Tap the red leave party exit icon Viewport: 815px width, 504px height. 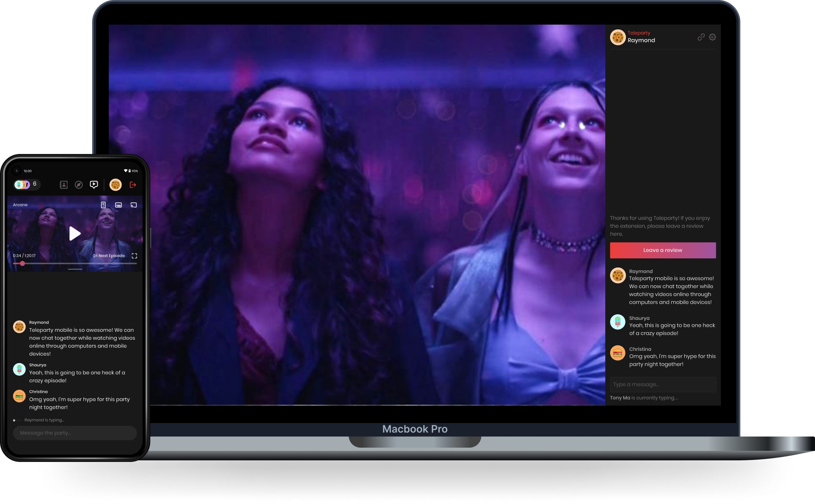(133, 185)
